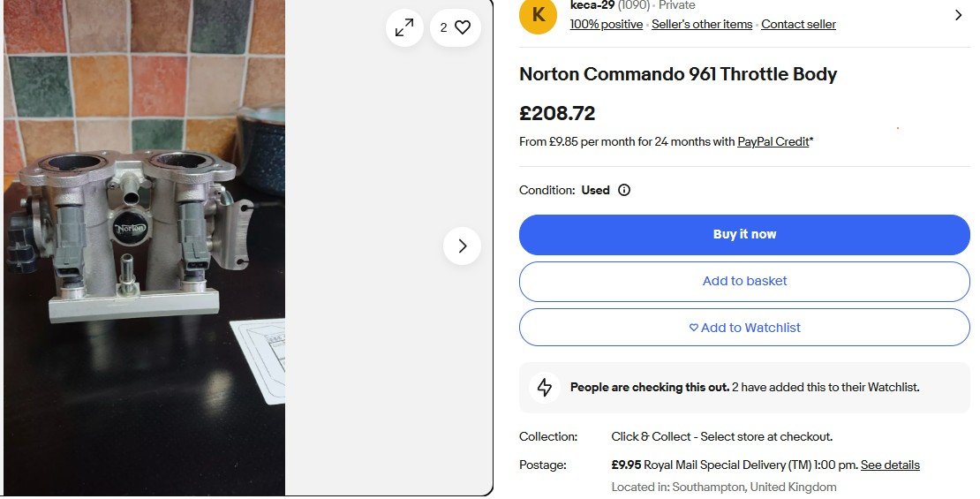Add the throttle body to basket
The height and width of the screenshot is (499, 980).
[744, 281]
